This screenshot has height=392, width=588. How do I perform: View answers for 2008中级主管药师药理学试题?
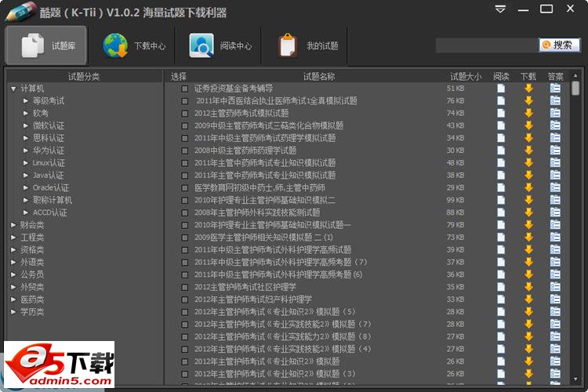point(555,151)
